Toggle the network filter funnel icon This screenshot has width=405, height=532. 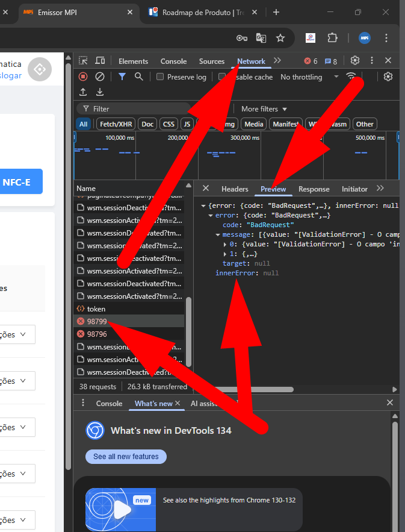tap(122, 77)
